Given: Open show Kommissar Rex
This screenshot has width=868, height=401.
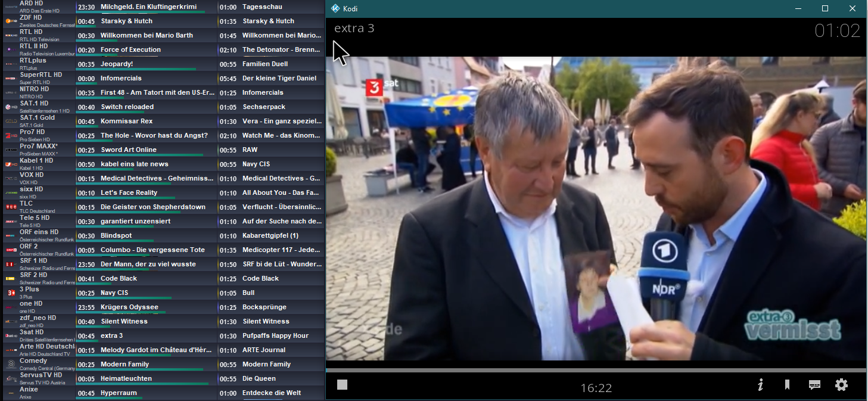Looking at the screenshot, I should coord(126,121).
